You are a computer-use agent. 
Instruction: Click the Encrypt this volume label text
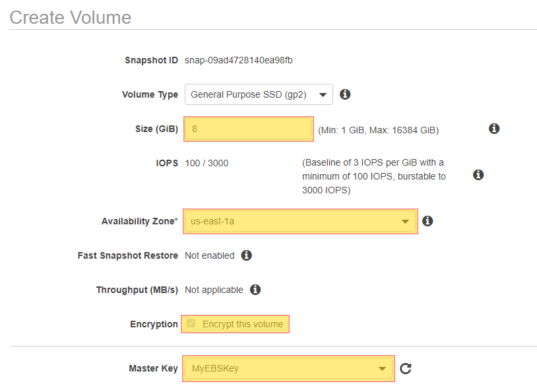[x=243, y=324]
